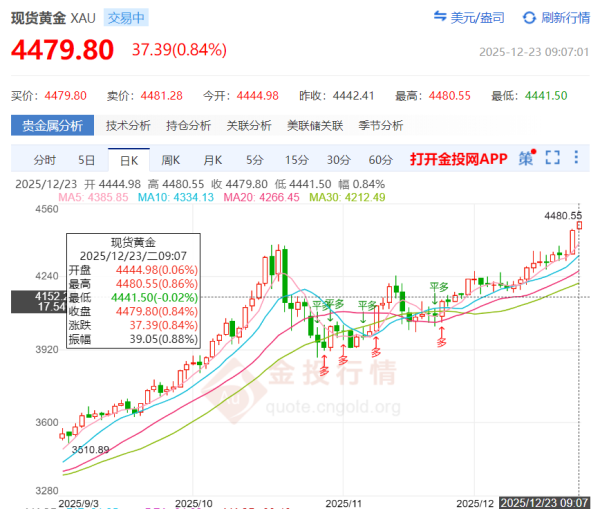The width and height of the screenshot is (600, 509).
Task: Click the 4560 price axis label
Action: [47, 209]
